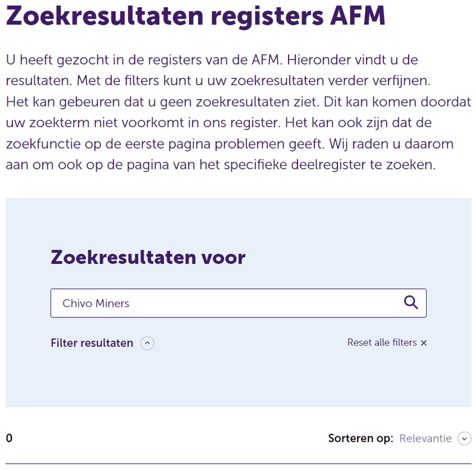Click the Reset alle filters link

(382, 342)
